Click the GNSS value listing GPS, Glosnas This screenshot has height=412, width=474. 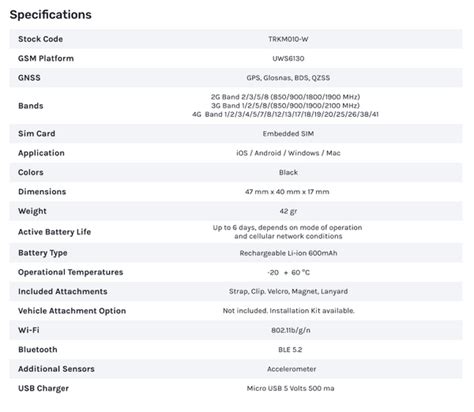point(288,78)
